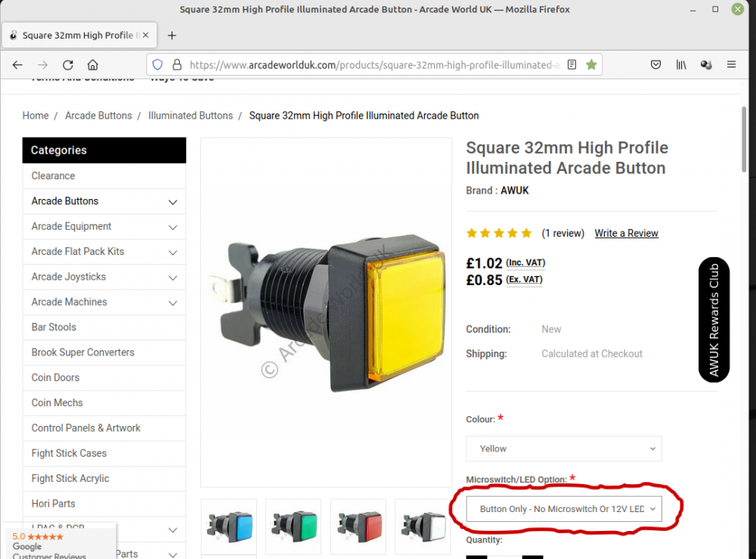Go to Home breadcrumb

36,116
